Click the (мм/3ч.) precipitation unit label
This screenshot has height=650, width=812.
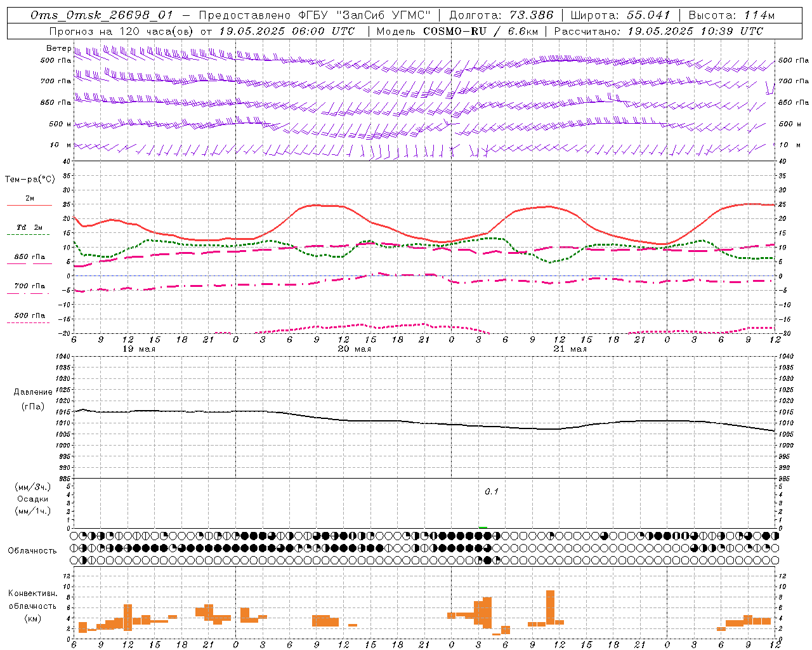[x=33, y=487]
